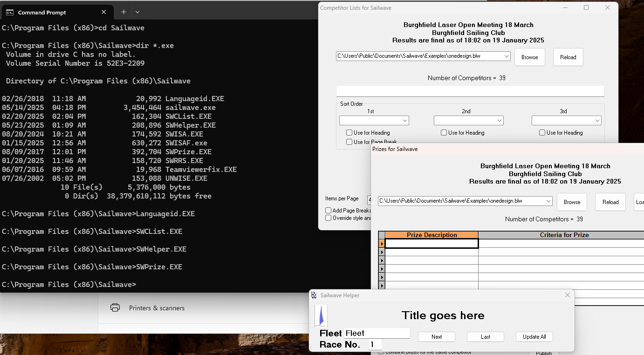Click the Printers & scanners printer icon
Image resolution: width=644 pixels, height=355 pixels.
pos(115,307)
